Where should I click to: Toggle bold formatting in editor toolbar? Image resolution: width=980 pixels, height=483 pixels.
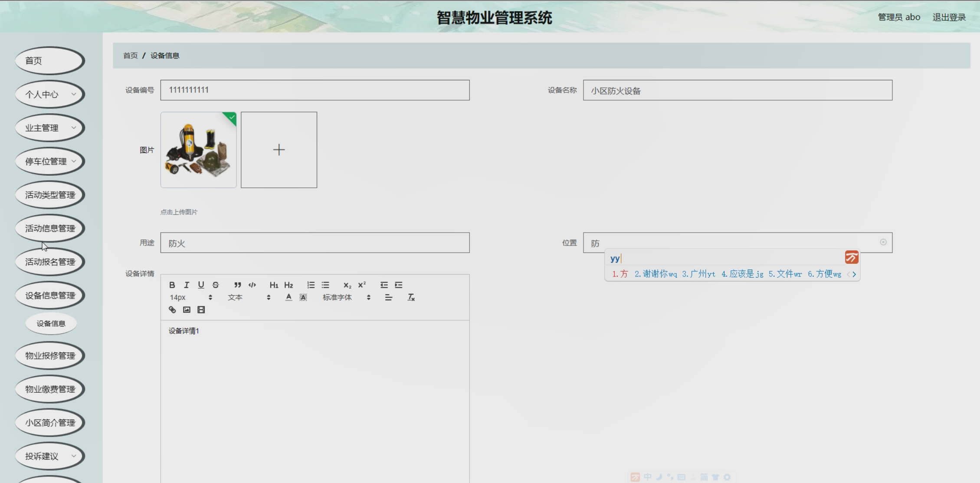coord(172,285)
